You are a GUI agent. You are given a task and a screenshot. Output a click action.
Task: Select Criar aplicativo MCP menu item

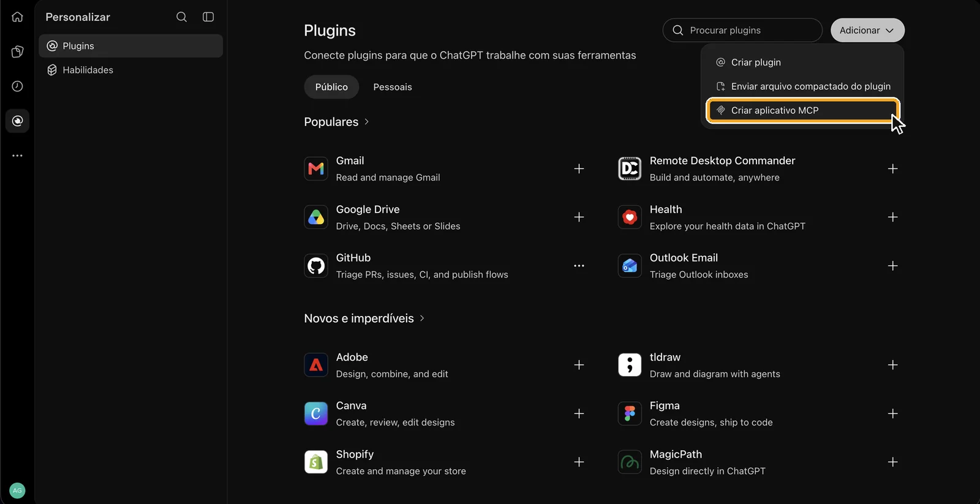(x=802, y=110)
